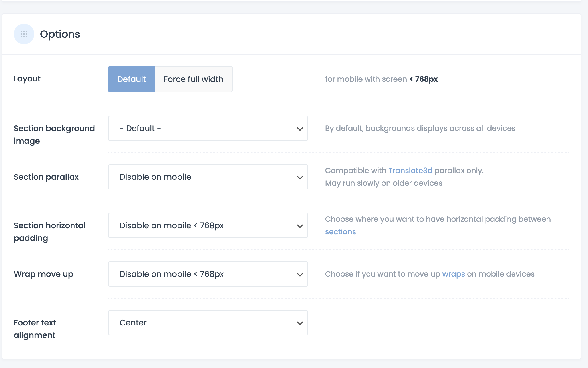Click the sections hyperlink in padding description

340,231
